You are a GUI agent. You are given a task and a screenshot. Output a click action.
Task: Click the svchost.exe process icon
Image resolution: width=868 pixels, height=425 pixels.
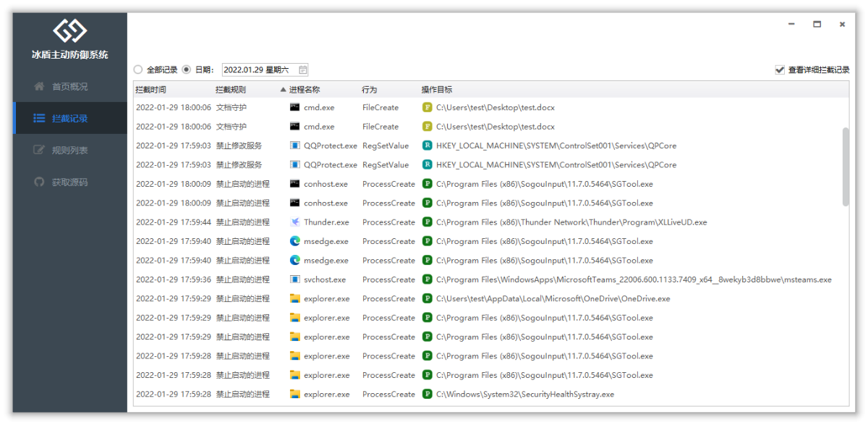click(x=295, y=279)
